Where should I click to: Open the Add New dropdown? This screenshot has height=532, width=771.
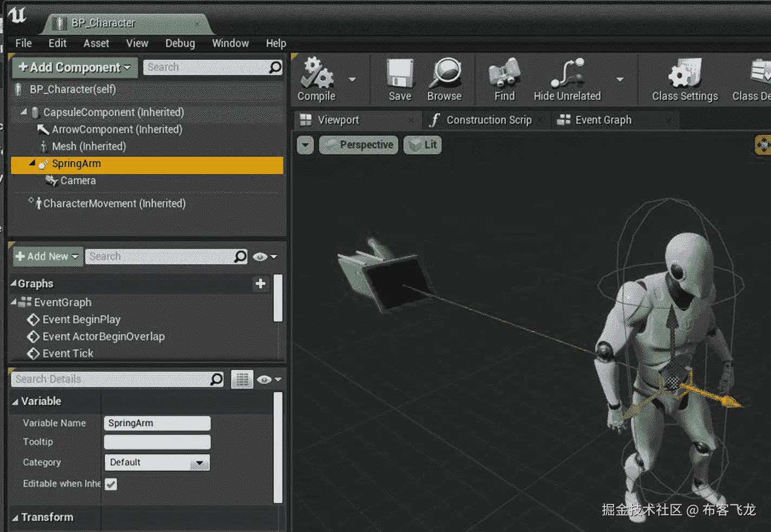point(48,256)
